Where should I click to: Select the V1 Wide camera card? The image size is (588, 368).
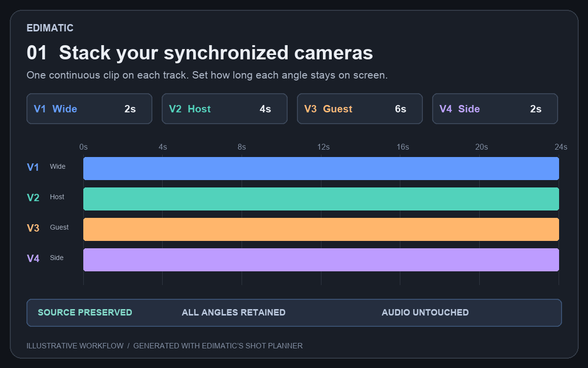[x=89, y=108]
